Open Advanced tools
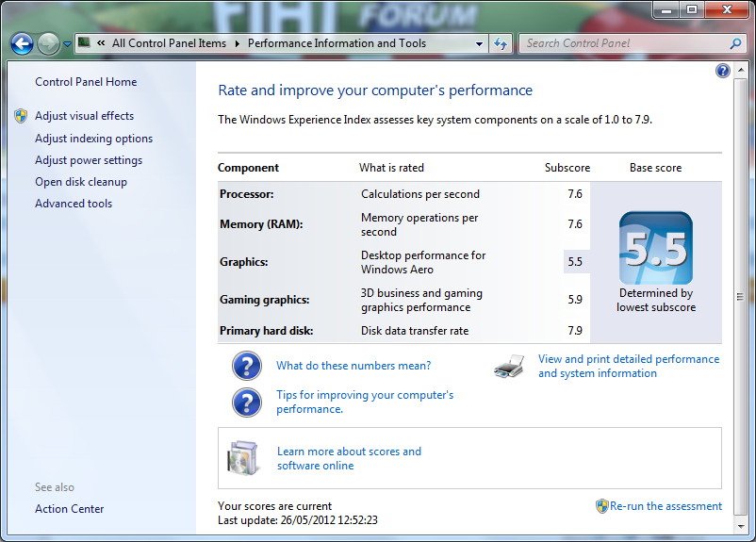Screen dimensions: 756x542 (x=74, y=204)
